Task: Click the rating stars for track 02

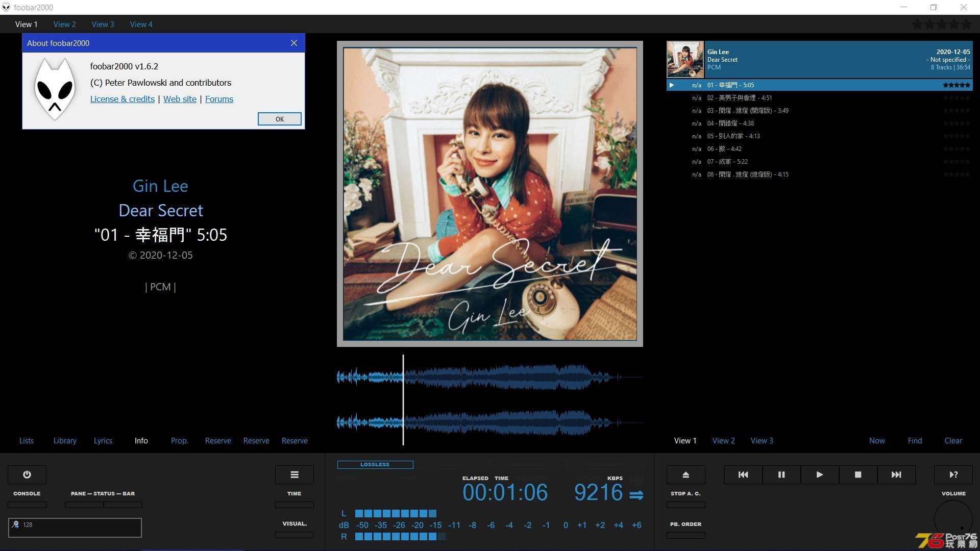Action: [x=957, y=98]
